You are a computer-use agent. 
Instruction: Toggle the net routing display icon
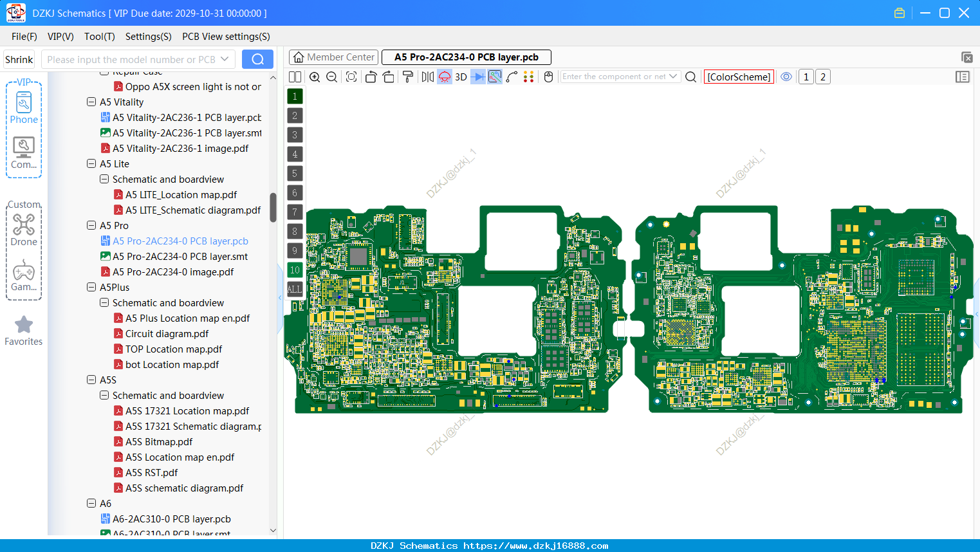point(495,77)
